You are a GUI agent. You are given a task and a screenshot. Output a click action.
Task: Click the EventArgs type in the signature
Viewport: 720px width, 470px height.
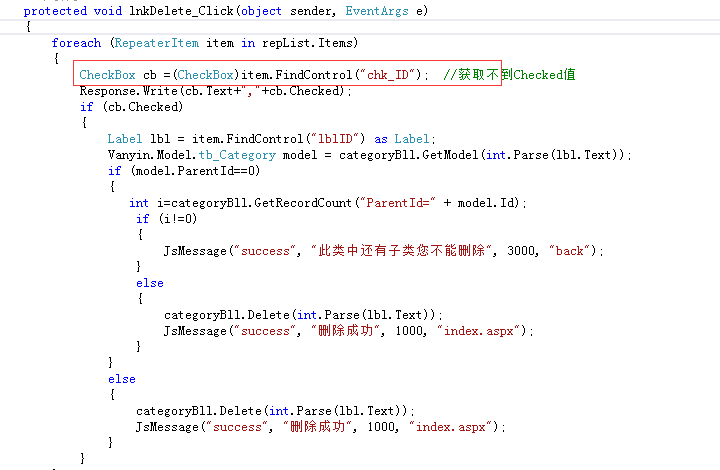point(377,11)
